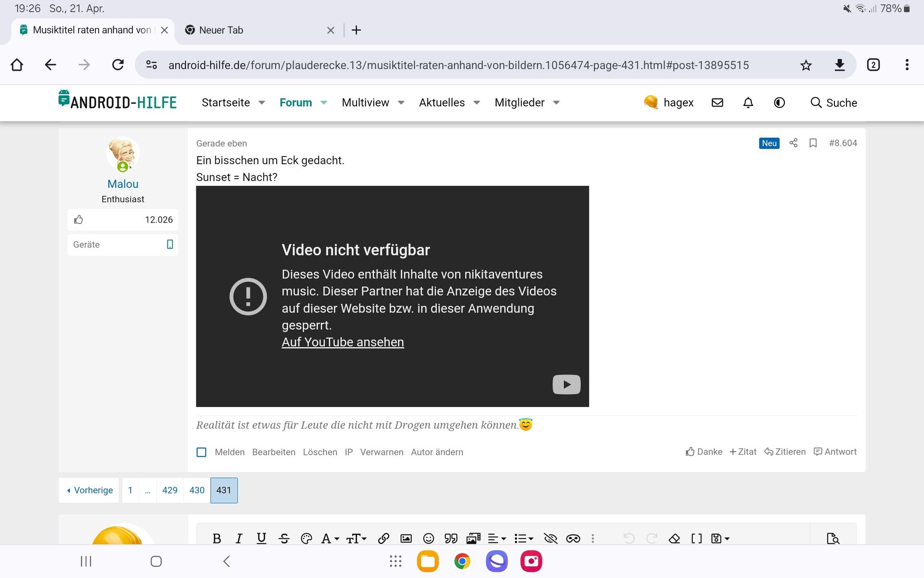
Task: Open the notifications bell
Action: coord(748,103)
